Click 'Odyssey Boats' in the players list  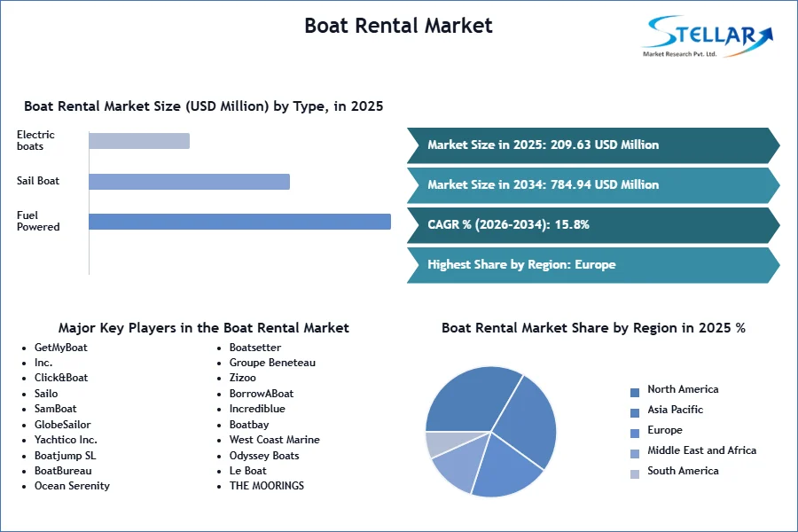(x=264, y=456)
